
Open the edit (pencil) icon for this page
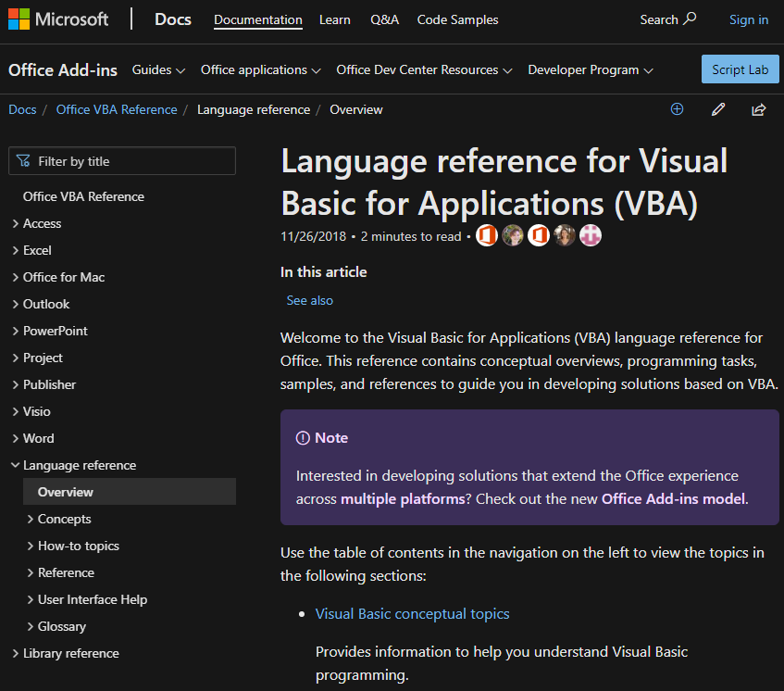tap(717, 109)
